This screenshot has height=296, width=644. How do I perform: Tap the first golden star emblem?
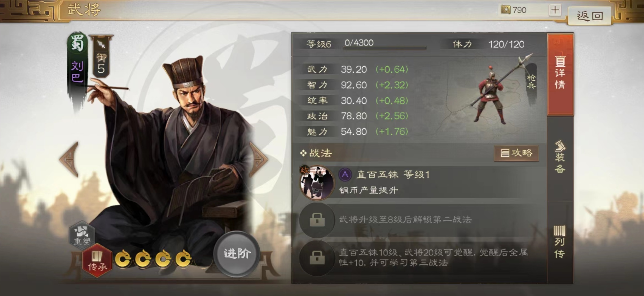[123, 258]
